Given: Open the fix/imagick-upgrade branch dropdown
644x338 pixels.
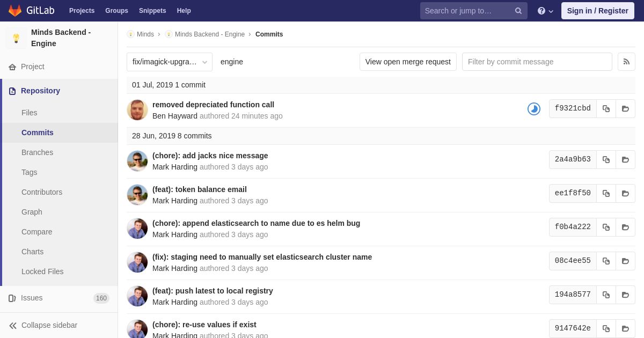Looking at the screenshot, I should (170, 62).
